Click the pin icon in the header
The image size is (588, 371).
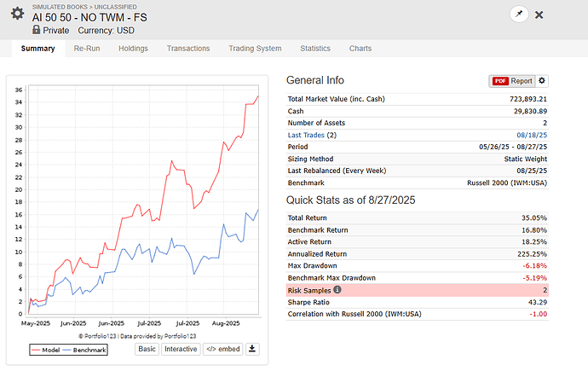coord(519,14)
